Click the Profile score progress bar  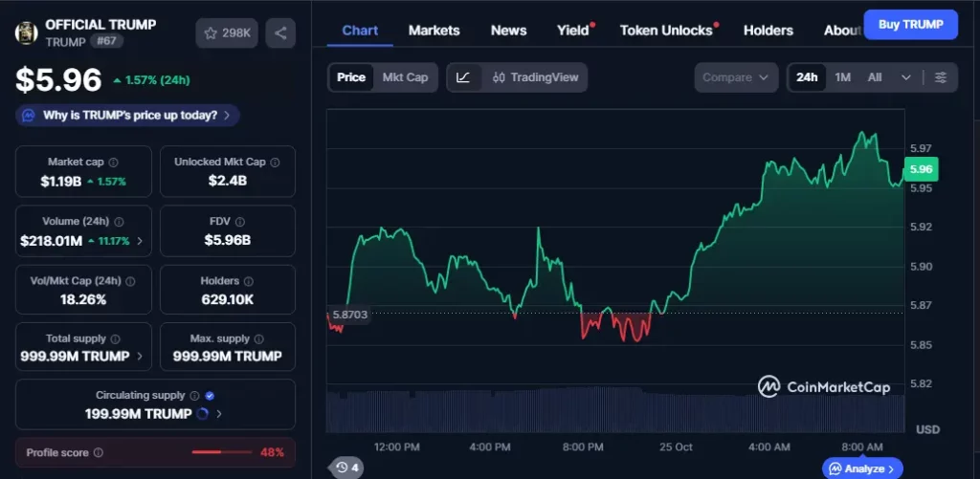221,452
